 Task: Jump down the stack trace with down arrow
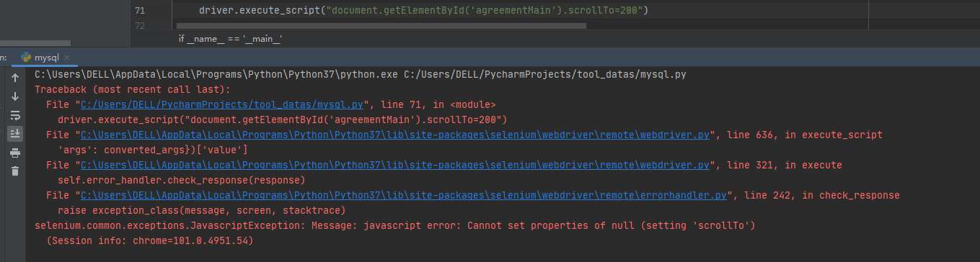14,96
